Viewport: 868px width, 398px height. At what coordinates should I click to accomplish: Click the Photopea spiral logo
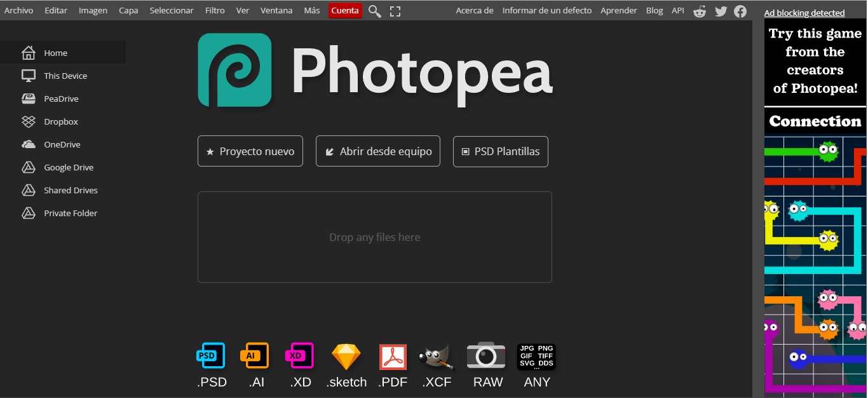click(x=234, y=70)
